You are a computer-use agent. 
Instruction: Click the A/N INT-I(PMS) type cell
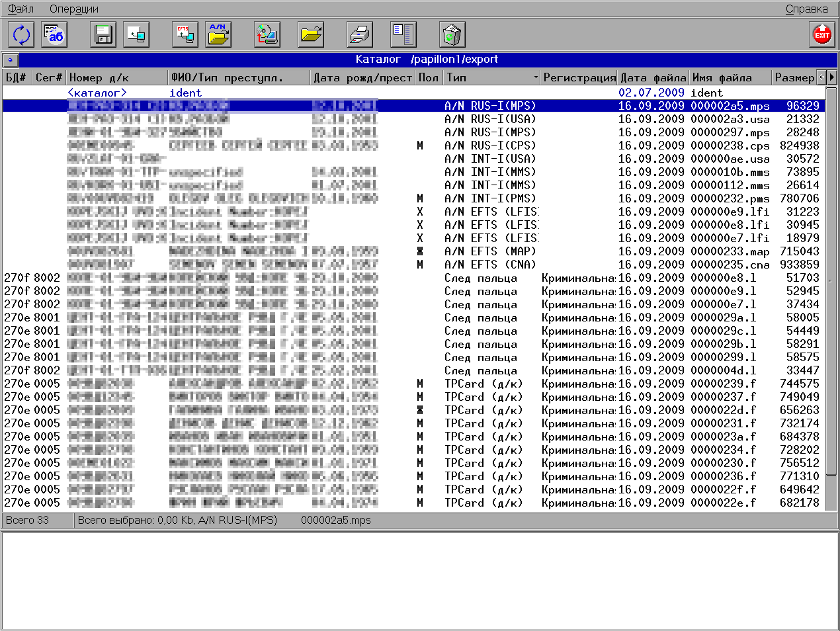point(490,198)
